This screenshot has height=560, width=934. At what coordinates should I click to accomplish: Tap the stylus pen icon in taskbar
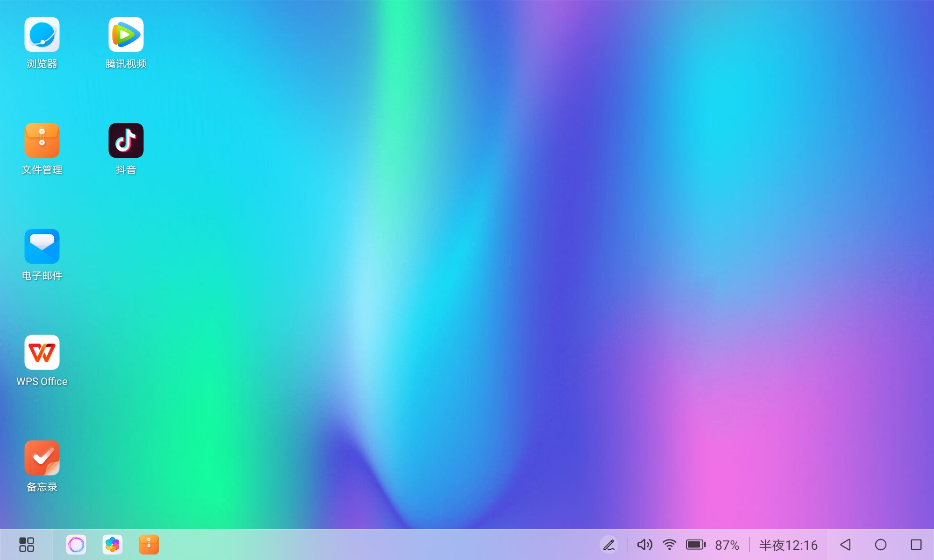[x=609, y=545]
